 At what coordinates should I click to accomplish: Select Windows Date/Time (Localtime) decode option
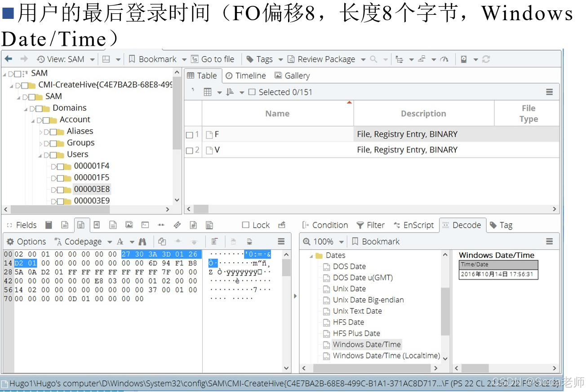tap(386, 356)
